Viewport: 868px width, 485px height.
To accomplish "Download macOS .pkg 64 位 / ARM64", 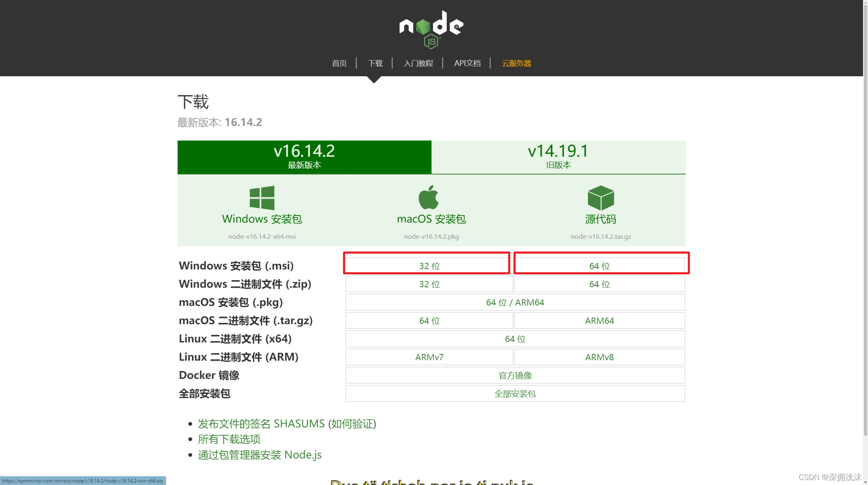I will pyautogui.click(x=515, y=302).
